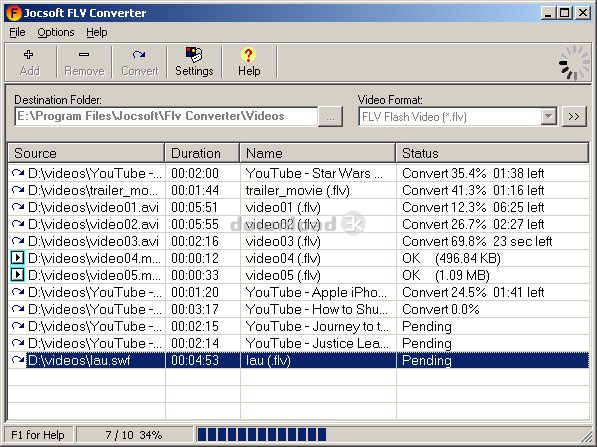Screen dimensions: 597x447
Task: Open the Help menu in menu bar
Action: tap(97, 32)
